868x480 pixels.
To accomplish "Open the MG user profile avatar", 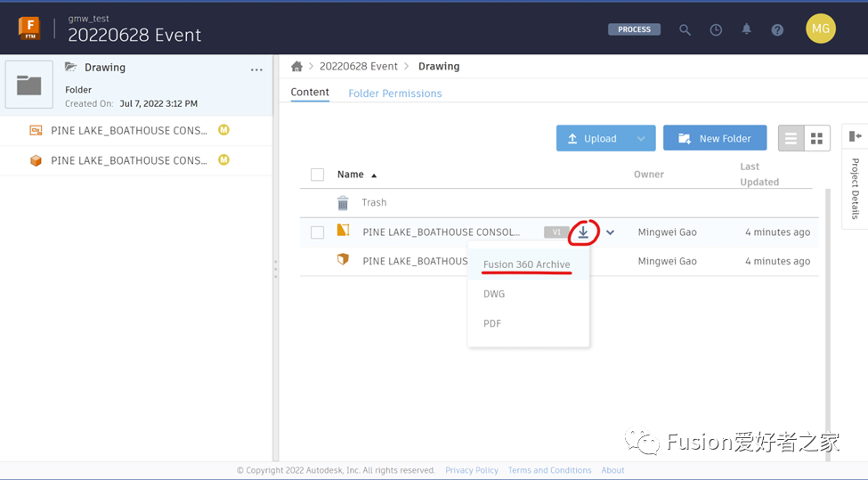I will coord(821,28).
